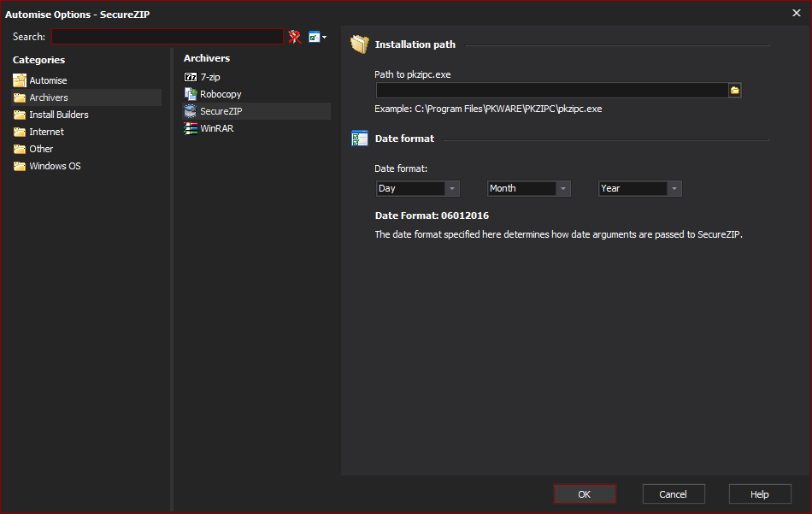Click the 'Date Format: 06012016' text
Viewport: 812px width, 514px height.
click(x=432, y=216)
